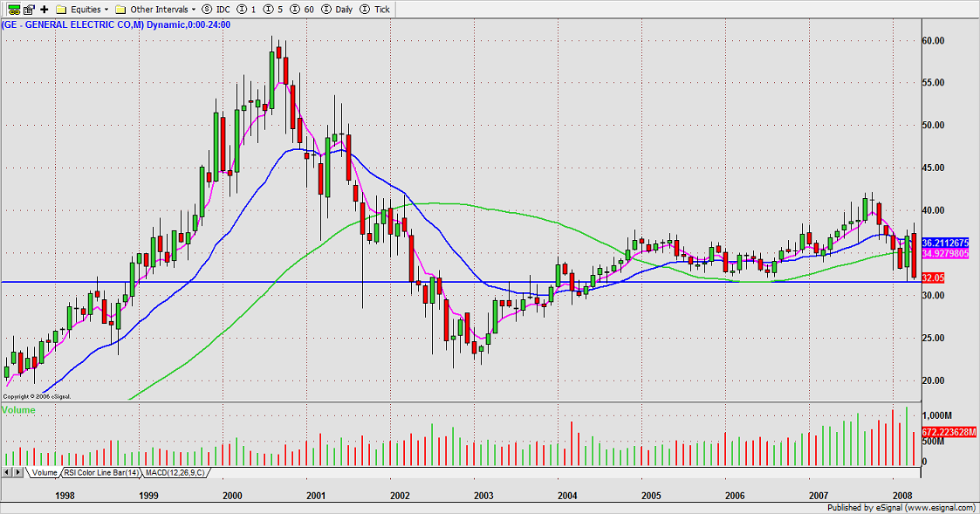Click the Copyright eSignal text
The image size is (980, 514).
coord(37,396)
